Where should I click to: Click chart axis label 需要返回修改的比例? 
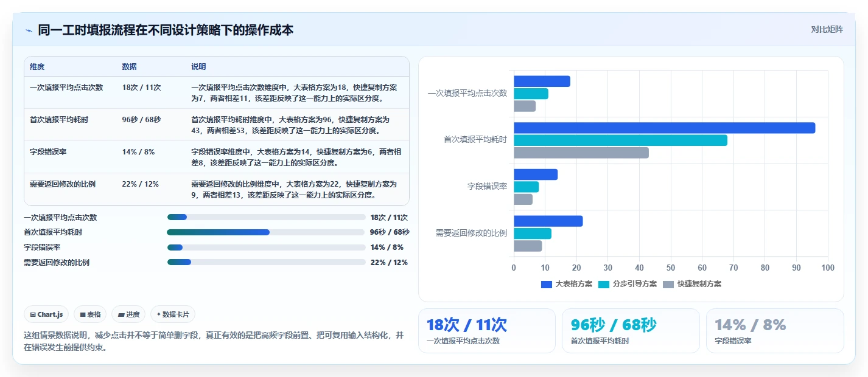[472, 233]
